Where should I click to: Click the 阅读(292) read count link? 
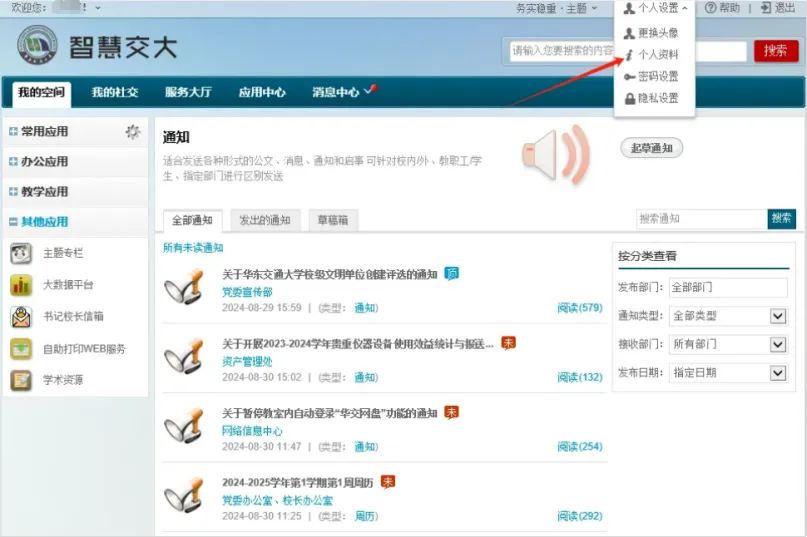coord(580,516)
